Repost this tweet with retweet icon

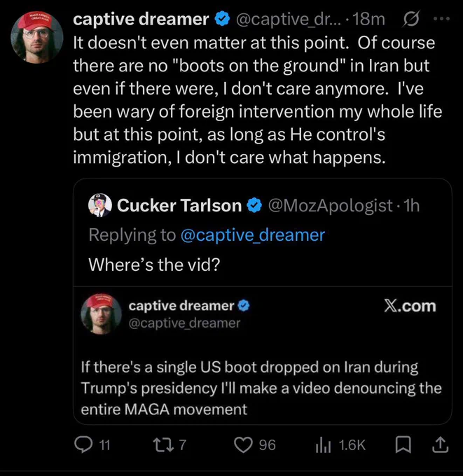(x=163, y=445)
